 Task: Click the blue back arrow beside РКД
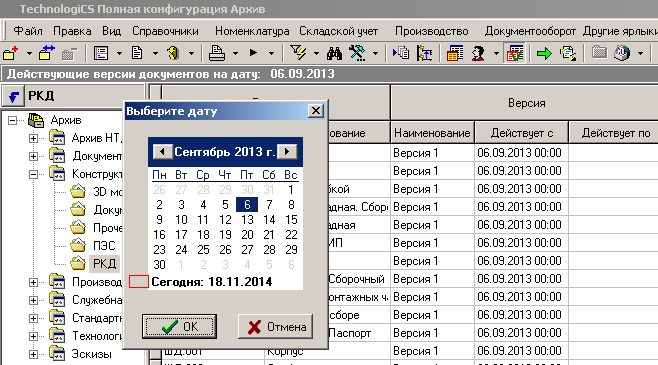click(13, 96)
